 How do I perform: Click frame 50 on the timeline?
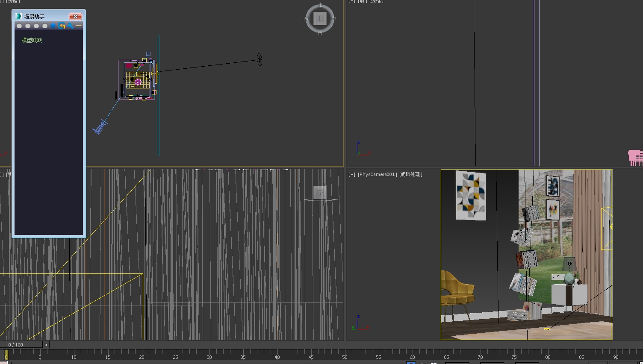345,357
